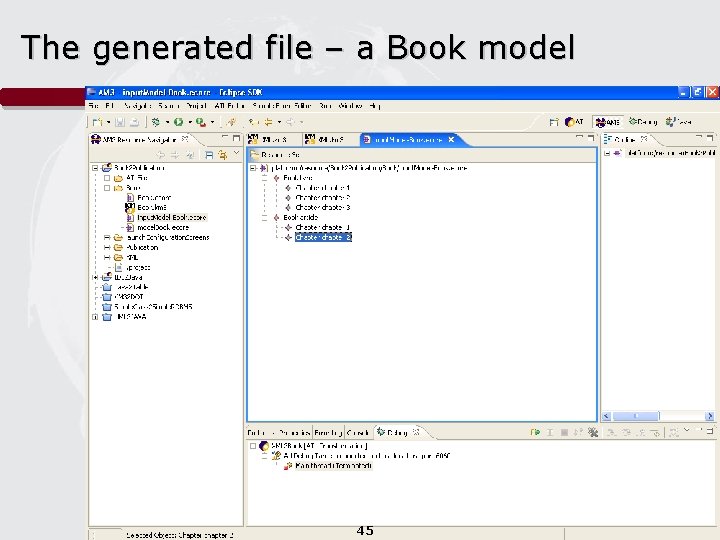Open the Run launch dropdown arrow
The width and height of the screenshot is (720, 540).
190,123
